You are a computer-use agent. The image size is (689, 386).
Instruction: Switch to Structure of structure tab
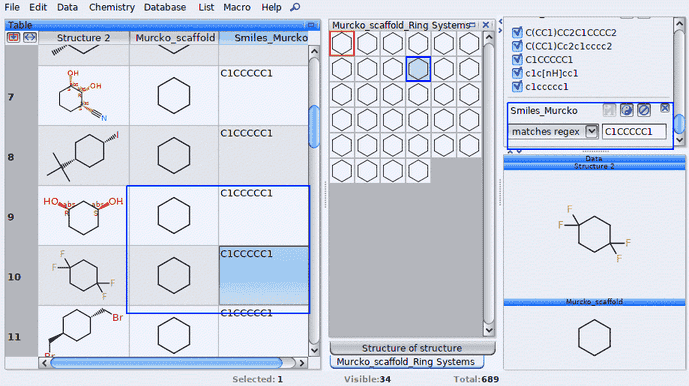[x=412, y=348]
